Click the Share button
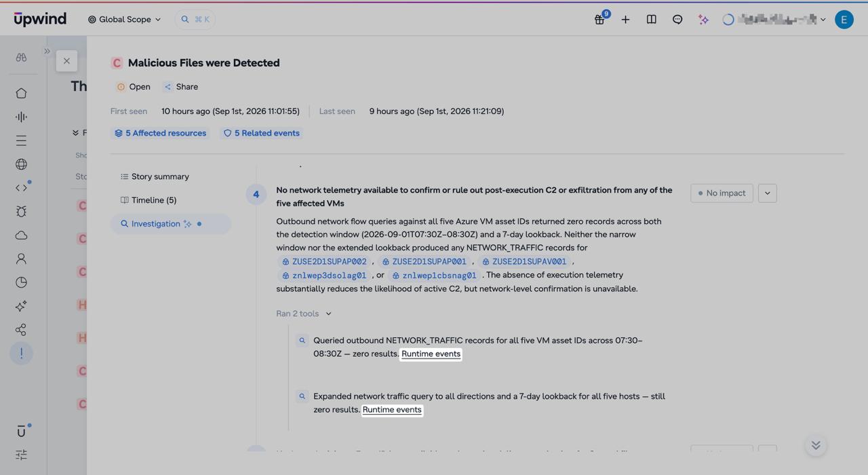868x475 pixels. pyautogui.click(x=181, y=87)
